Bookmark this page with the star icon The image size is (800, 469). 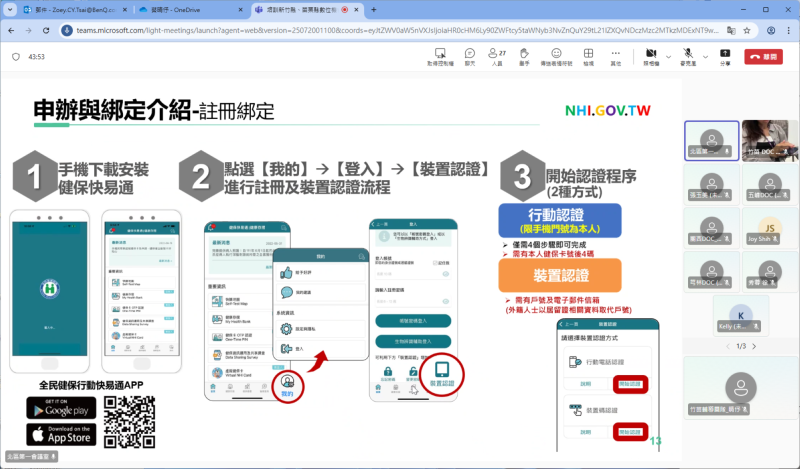pyautogui.click(x=747, y=31)
